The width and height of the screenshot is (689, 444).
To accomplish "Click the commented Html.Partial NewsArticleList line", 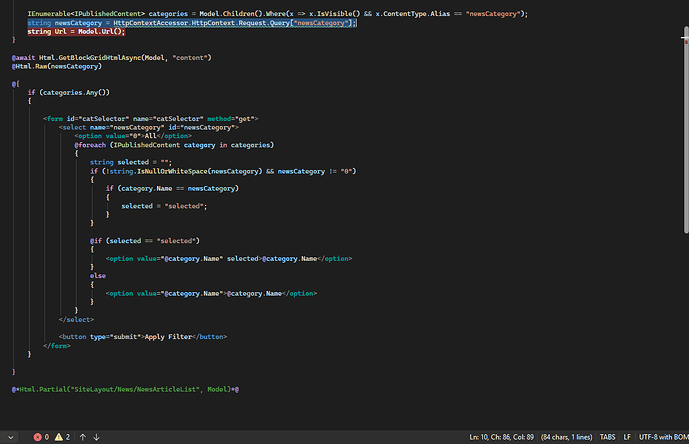I will tap(125, 389).
